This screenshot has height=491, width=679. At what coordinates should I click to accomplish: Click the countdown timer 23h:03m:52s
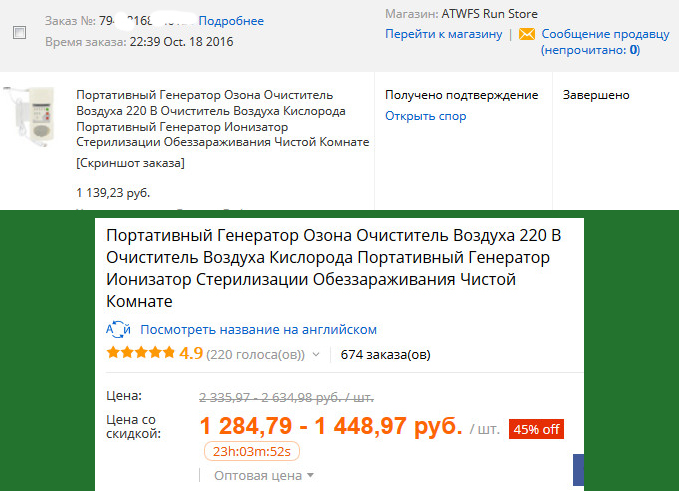coord(252,452)
